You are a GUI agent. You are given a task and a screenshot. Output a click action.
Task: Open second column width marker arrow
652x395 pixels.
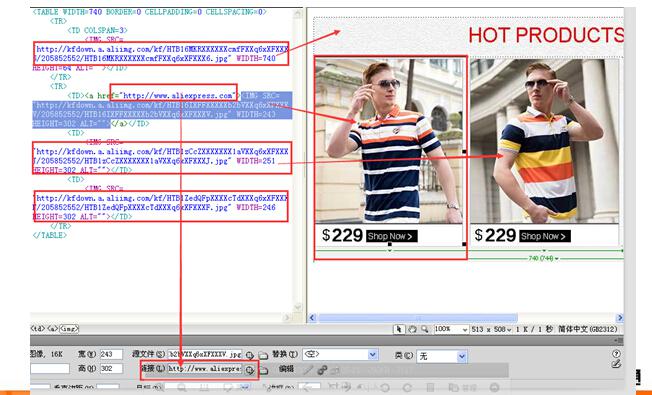tap(544, 251)
